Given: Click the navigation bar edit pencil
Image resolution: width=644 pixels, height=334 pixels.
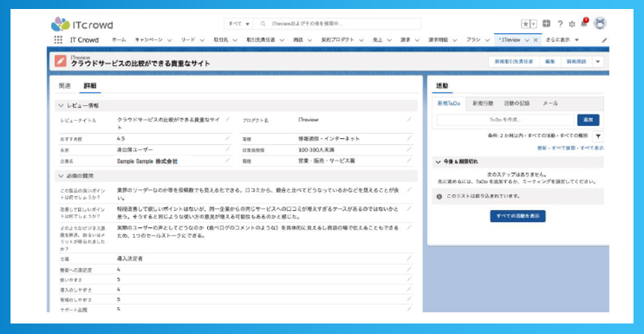Looking at the screenshot, I should tap(604, 41).
